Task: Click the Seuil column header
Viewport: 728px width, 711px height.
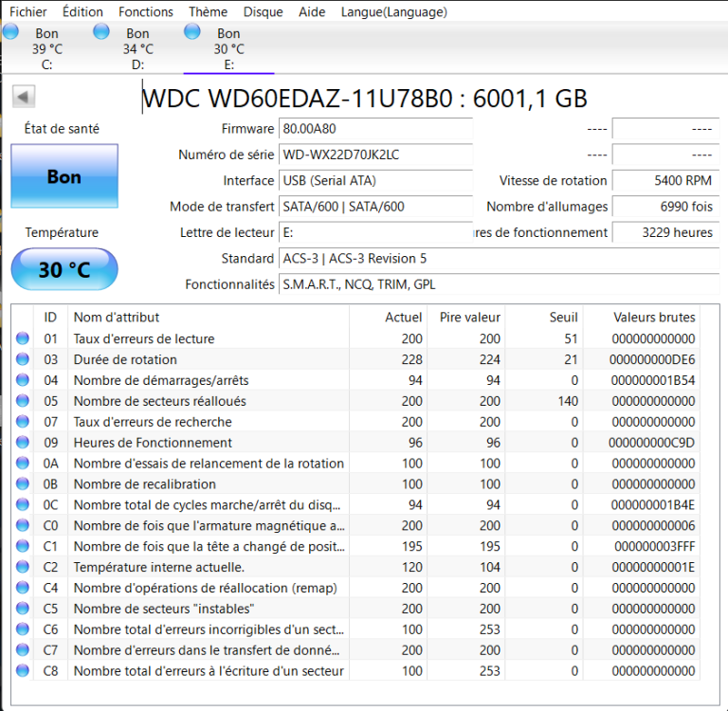Action: pos(544,318)
